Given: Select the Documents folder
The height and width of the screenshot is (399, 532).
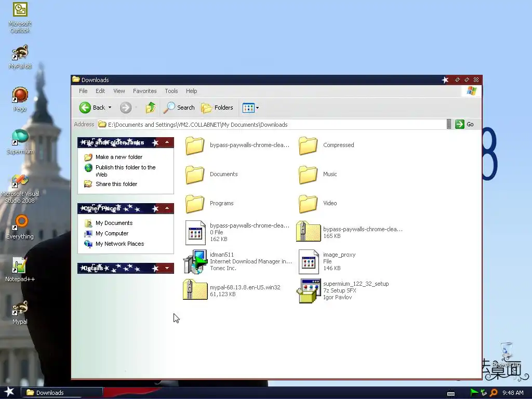Looking at the screenshot, I should (x=211, y=175).
